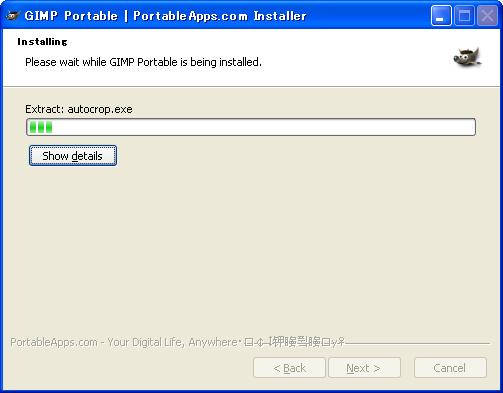Click the < Back button
This screenshot has height=393, width=503.
(x=289, y=368)
